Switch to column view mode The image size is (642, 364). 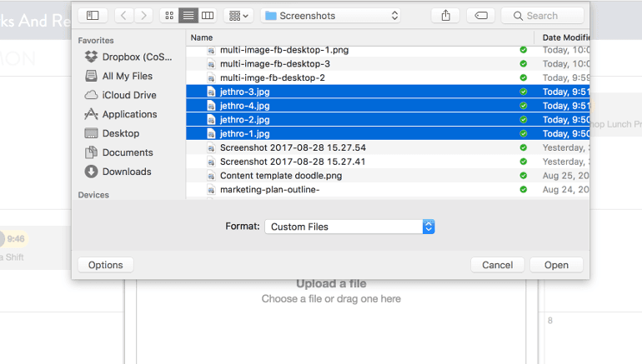pyautogui.click(x=208, y=15)
